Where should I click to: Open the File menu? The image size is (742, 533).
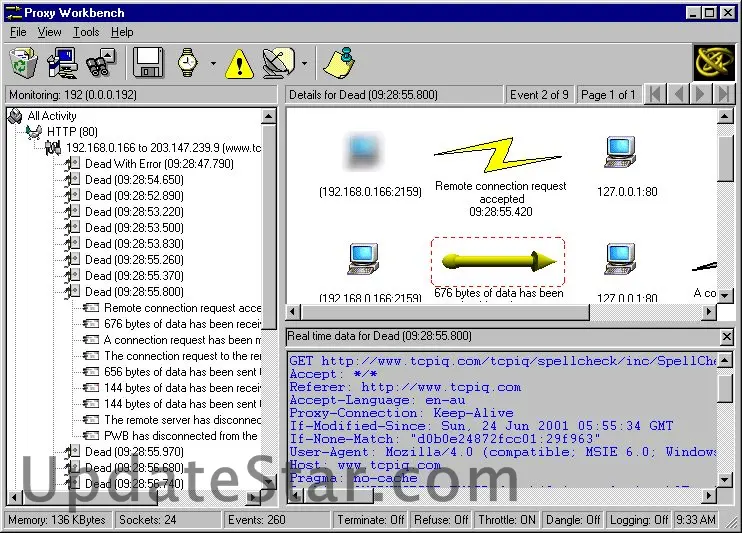pos(18,32)
